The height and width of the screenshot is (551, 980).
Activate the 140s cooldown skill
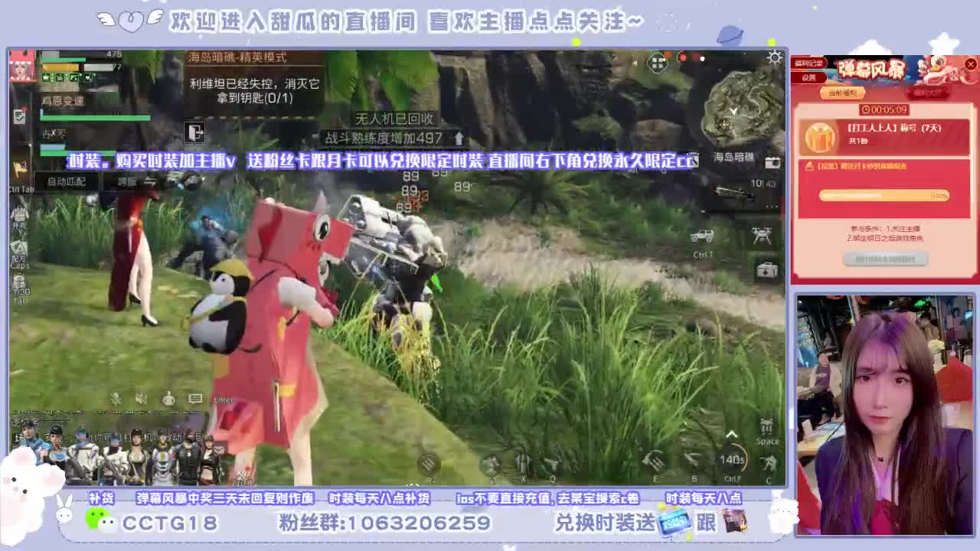732,460
